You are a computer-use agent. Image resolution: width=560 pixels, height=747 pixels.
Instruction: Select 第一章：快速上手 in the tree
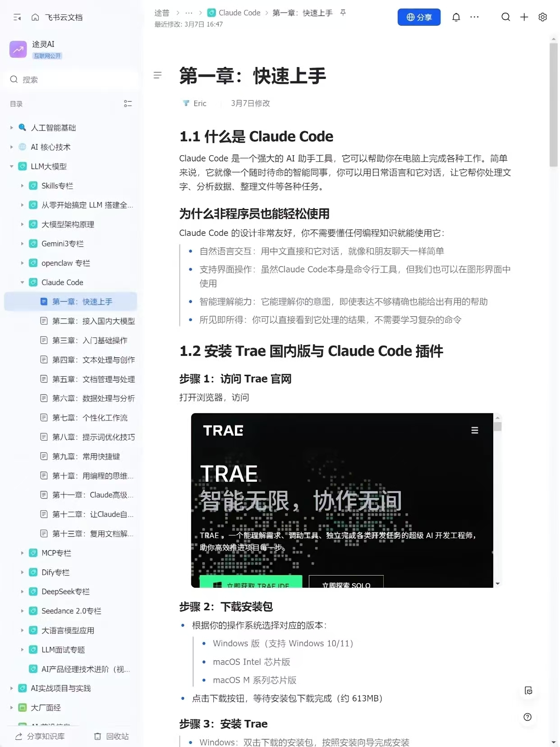(x=71, y=301)
